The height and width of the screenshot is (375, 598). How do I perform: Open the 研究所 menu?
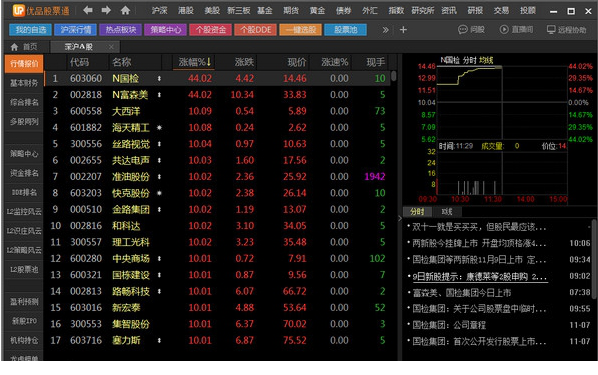pyautogui.click(x=423, y=10)
